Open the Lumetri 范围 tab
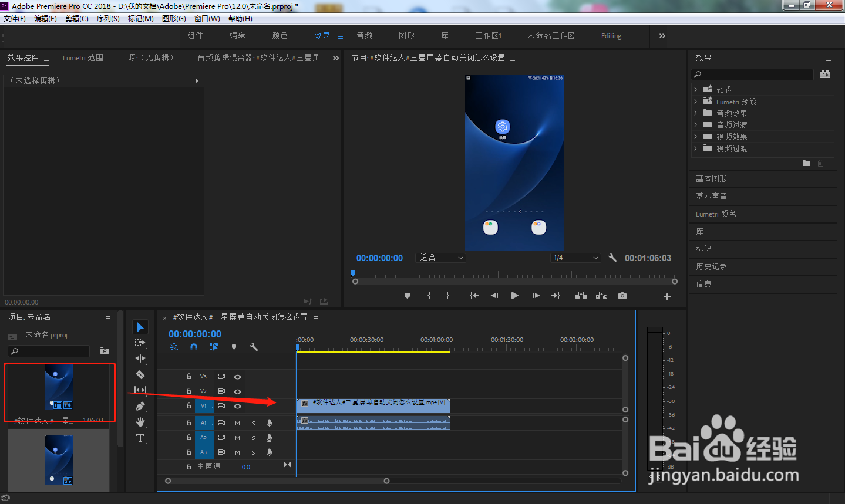 point(83,58)
